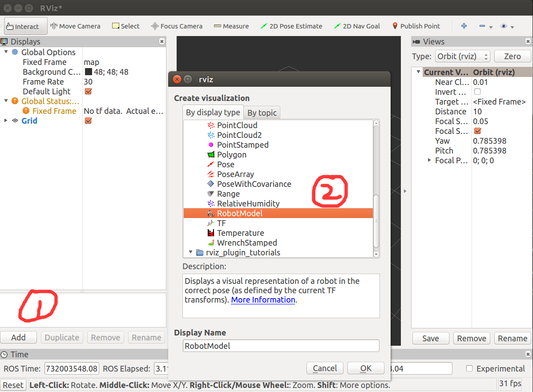Open the dropdown arrow beside the eye icon
Viewport: 533px width, 392px height.
(x=512, y=27)
